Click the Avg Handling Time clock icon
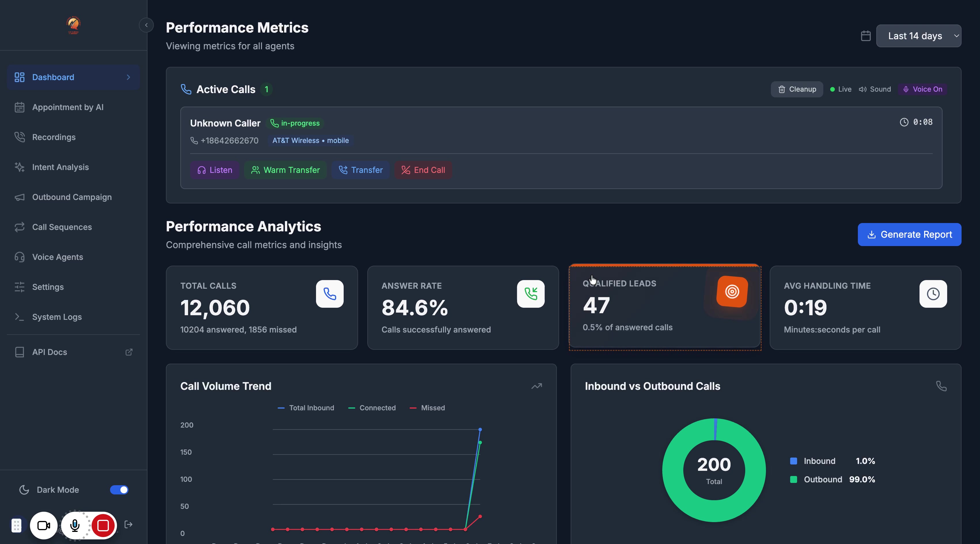The width and height of the screenshot is (980, 544). 933,294
